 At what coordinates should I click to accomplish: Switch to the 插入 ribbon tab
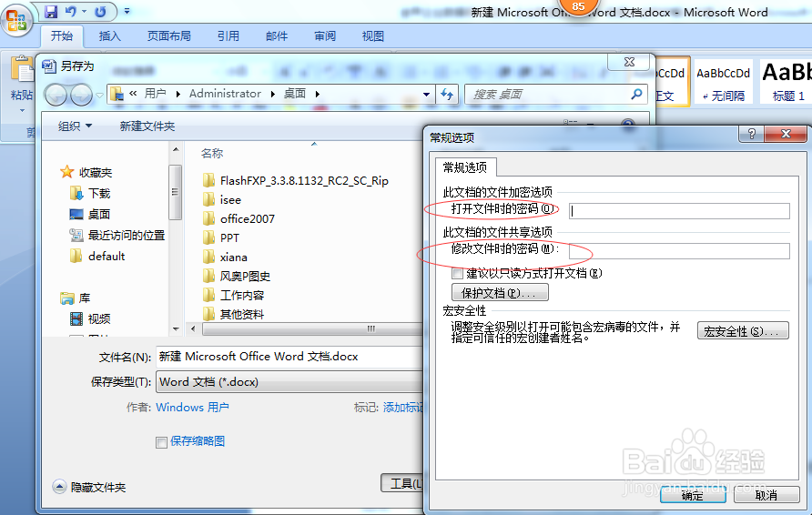[x=110, y=35]
